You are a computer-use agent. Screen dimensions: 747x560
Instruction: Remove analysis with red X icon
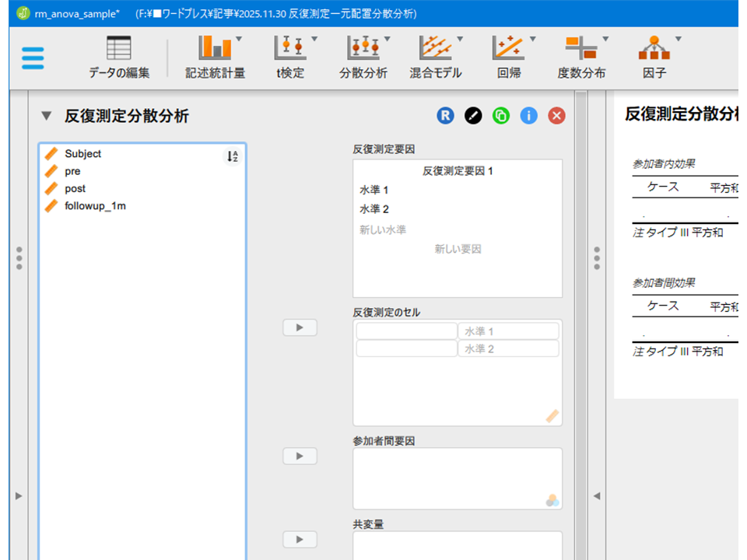[x=556, y=116]
